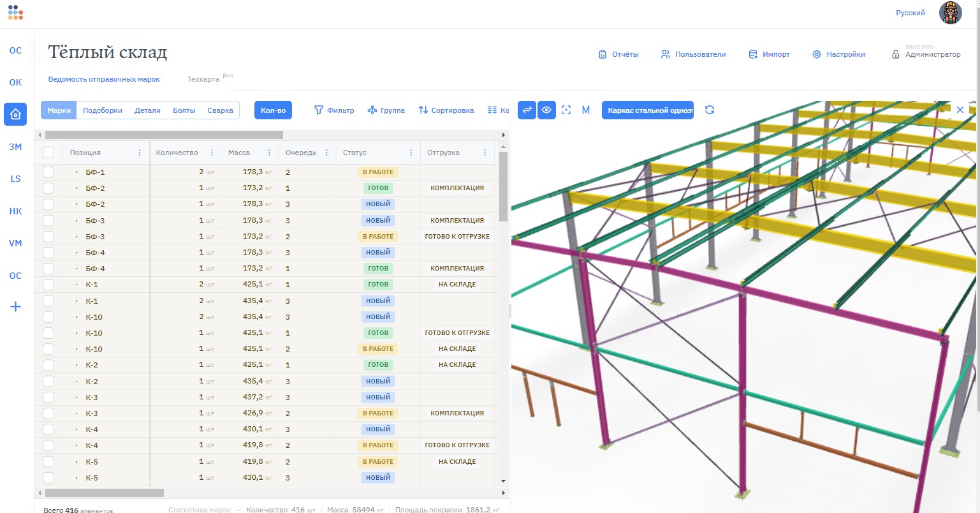Image resolution: width=980 pixels, height=513 pixels.
Task: Open the VM project in sidebar
Action: point(15,243)
